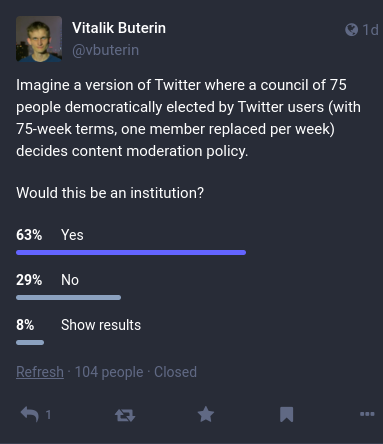Image resolution: width=383 pixels, height=444 pixels.
Task: Click the globe visibility icon
Action: [351, 30]
